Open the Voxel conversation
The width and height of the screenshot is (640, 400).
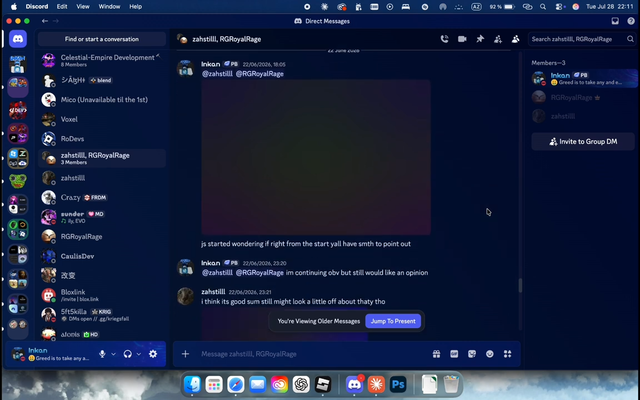coord(102,119)
